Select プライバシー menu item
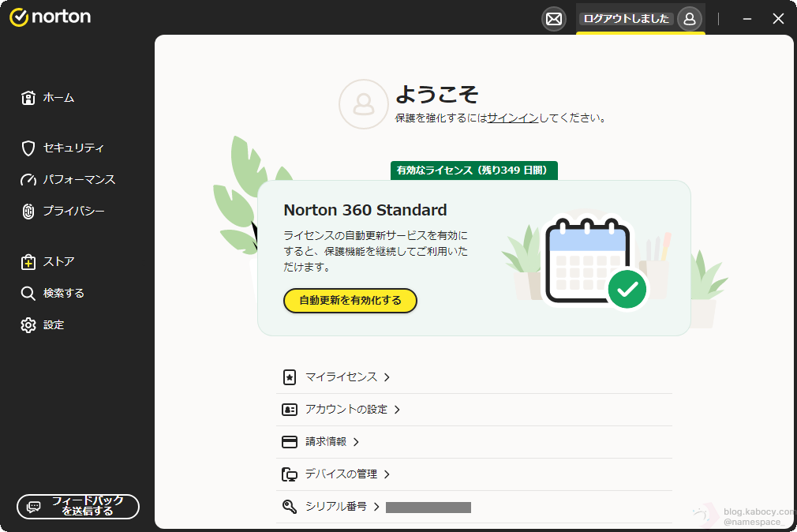 coord(73,212)
